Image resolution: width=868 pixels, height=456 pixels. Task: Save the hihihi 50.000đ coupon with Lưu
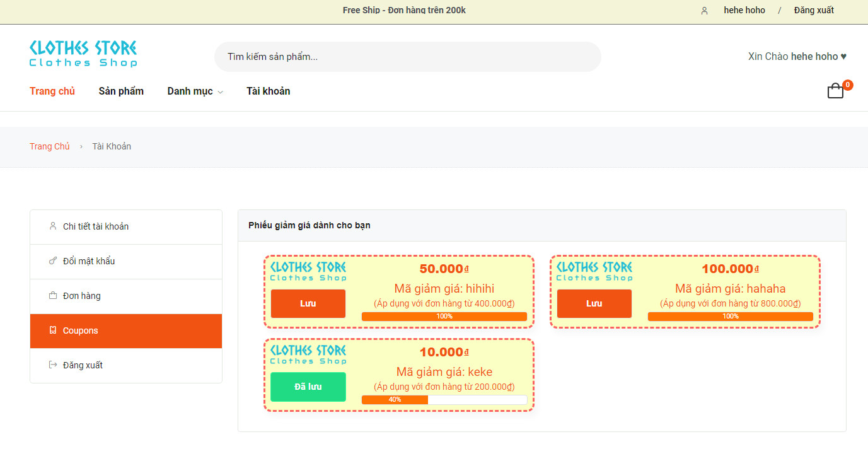[x=308, y=303]
